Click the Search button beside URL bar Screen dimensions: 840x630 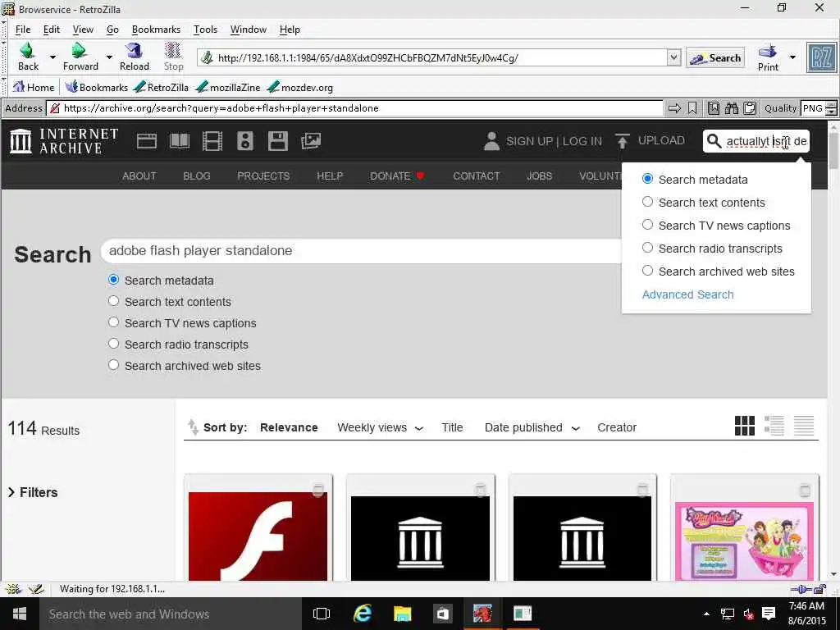pos(715,58)
